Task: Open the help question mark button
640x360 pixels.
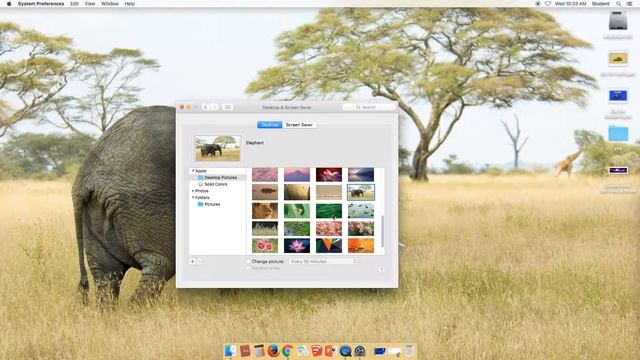Action: 381,269
